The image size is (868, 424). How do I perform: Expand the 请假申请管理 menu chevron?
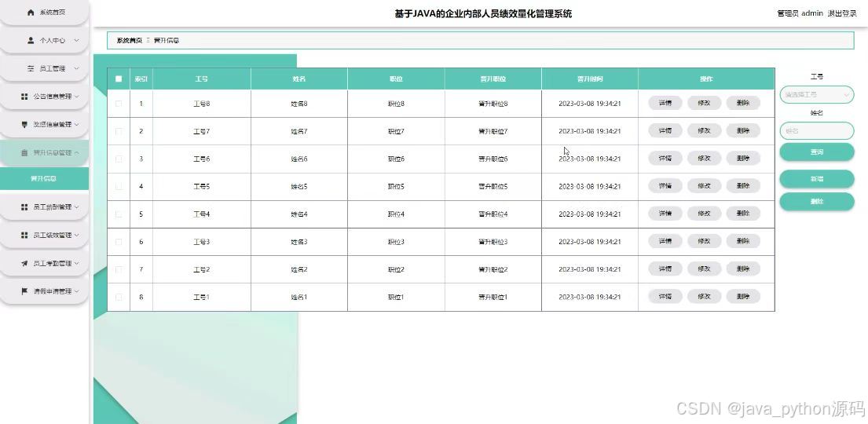point(76,291)
